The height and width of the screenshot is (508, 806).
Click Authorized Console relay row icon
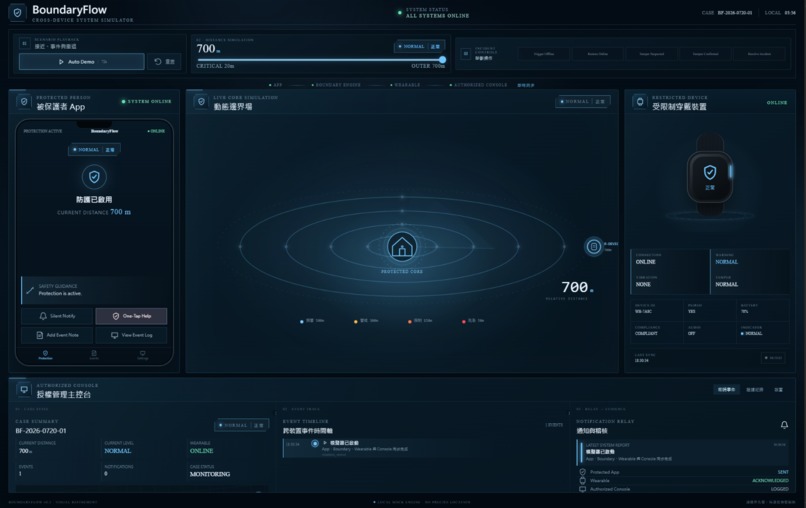click(x=582, y=489)
